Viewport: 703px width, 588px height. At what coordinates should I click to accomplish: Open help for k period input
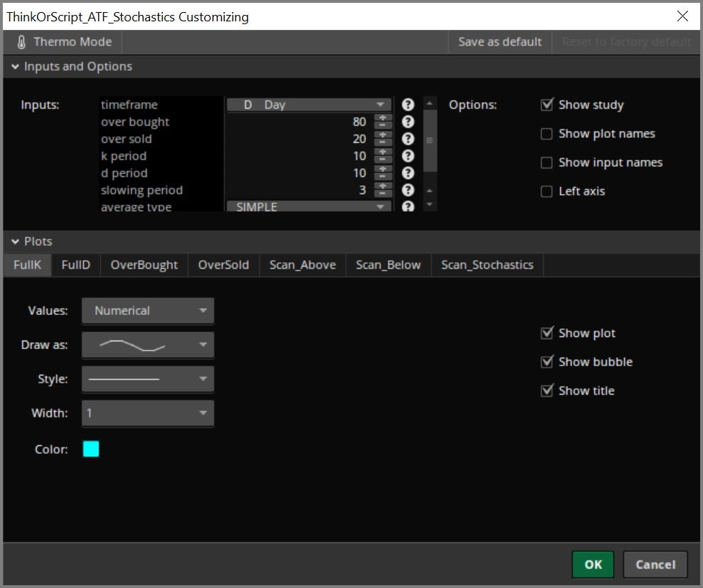(408, 156)
